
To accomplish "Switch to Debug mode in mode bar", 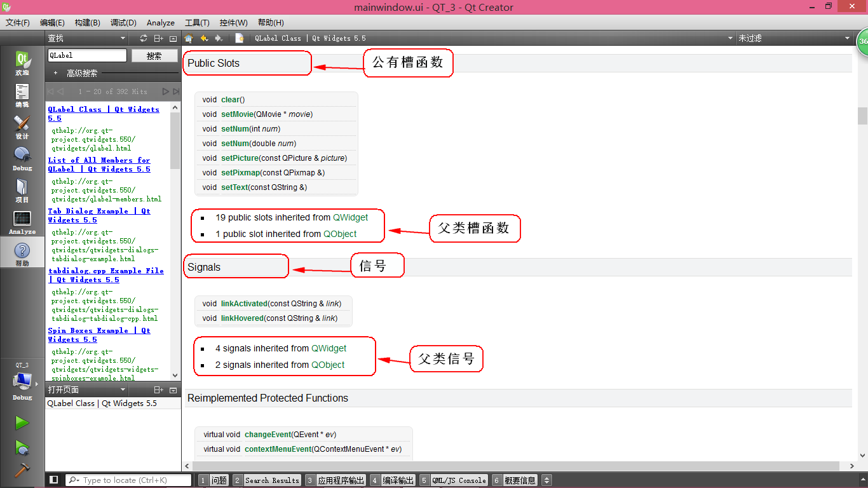I will point(22,159).
